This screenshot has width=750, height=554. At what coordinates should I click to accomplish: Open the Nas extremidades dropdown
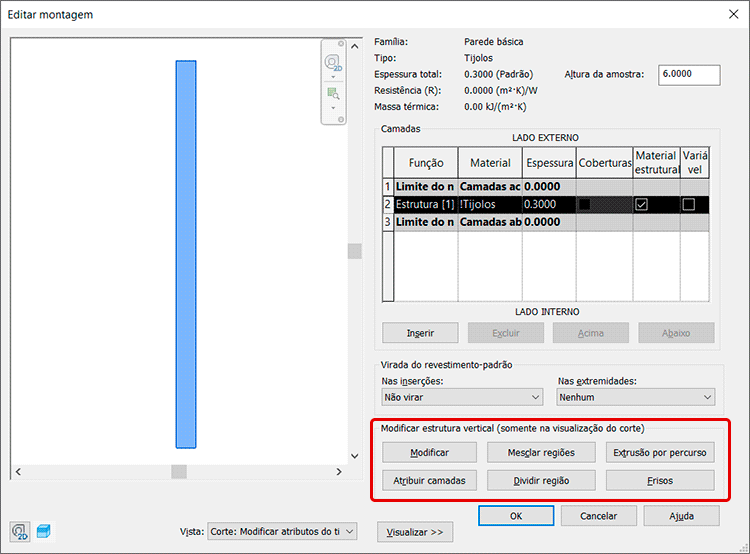[x=636, y=397]
